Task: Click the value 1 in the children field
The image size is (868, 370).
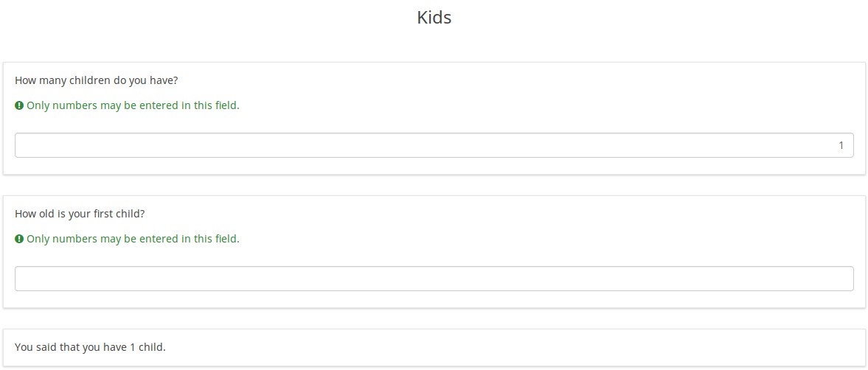Action: pos(841,145)
